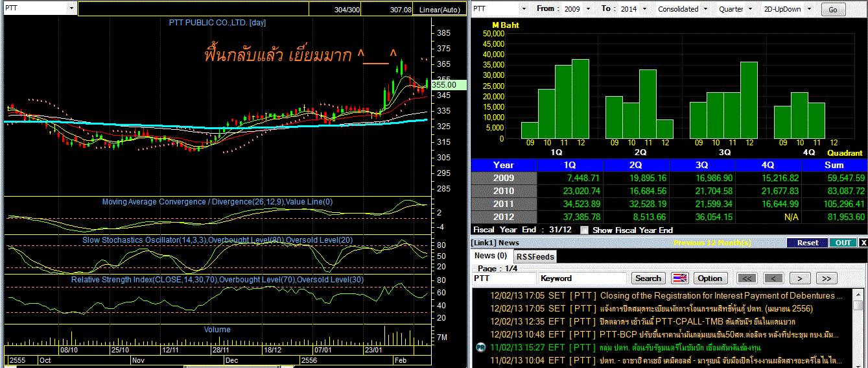Open the chart symbol PTT dropdown
Screen dimensions: 868x368
(71, 9)
